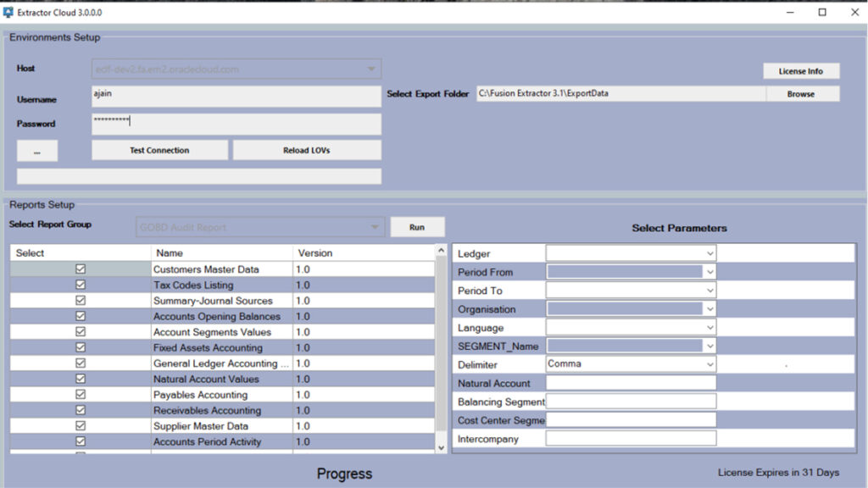Open the Ledger dropdown
This screenshot has height=488, width=868.
pyautogui.click(x=709, y=253)
